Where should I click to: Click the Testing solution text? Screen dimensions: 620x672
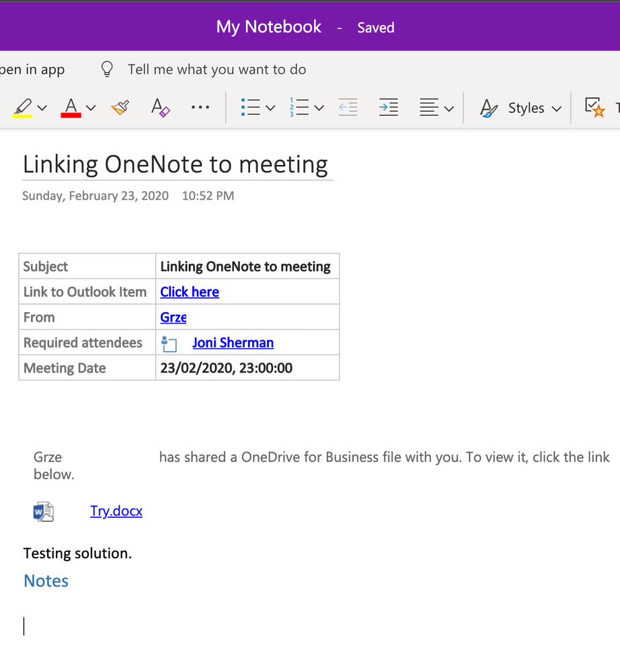(77, 554)
